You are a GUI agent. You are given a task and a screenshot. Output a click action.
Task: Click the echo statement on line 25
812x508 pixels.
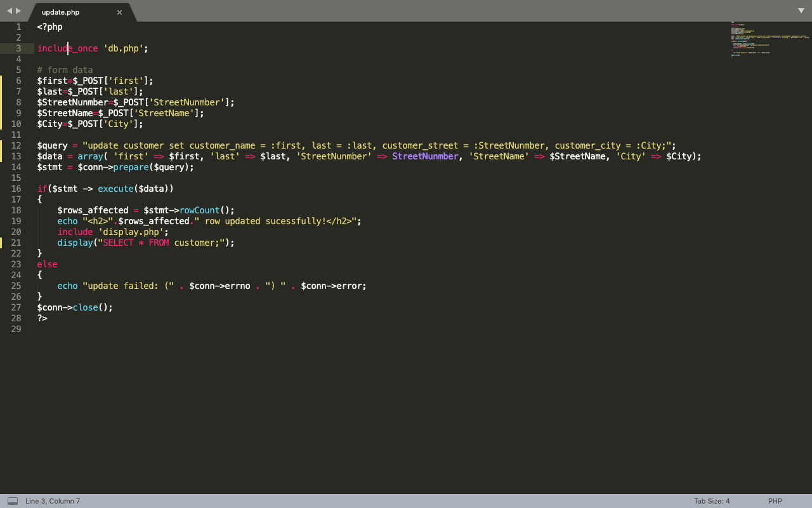coord(67,286)
